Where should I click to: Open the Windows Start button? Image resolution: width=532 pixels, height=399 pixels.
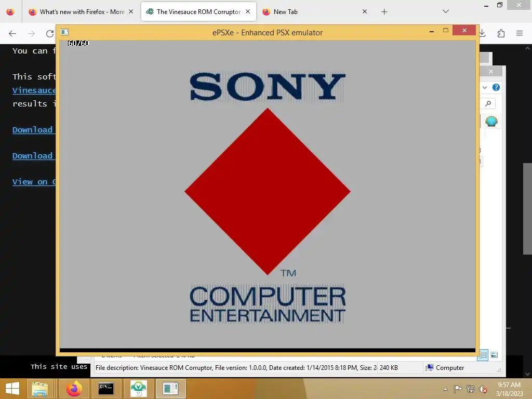(x=12, y=389)
